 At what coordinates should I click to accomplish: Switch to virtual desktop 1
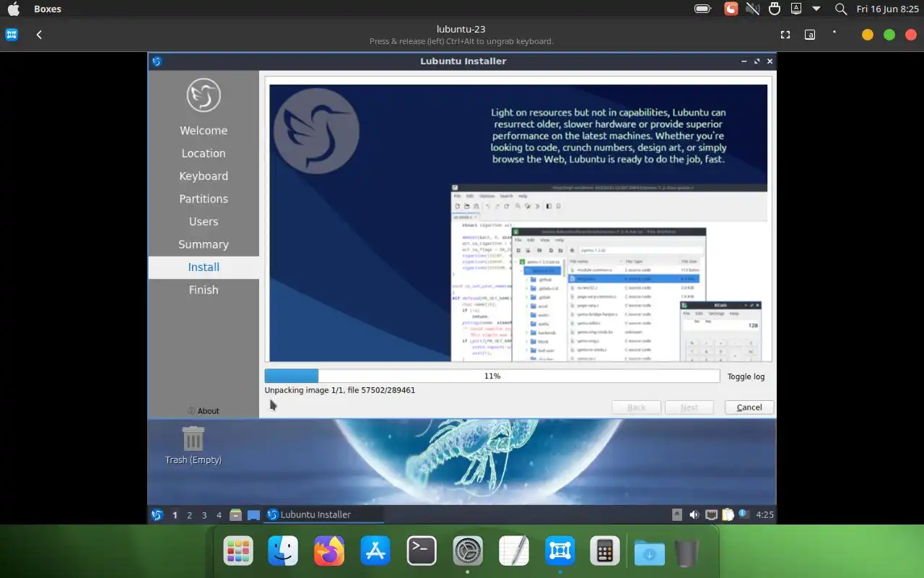point(175,515)
